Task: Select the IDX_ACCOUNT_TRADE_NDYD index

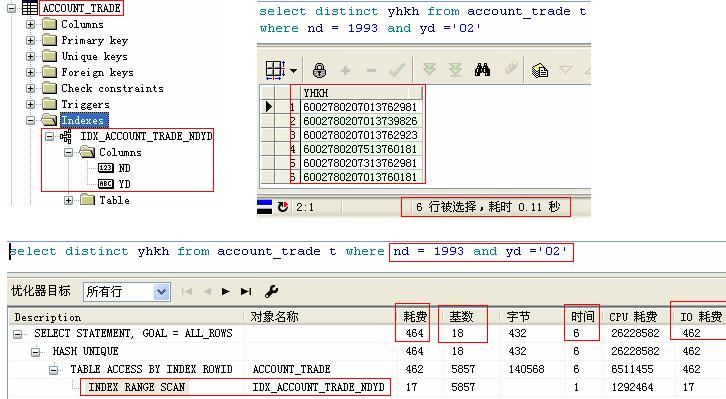Action: click(146, 137)
